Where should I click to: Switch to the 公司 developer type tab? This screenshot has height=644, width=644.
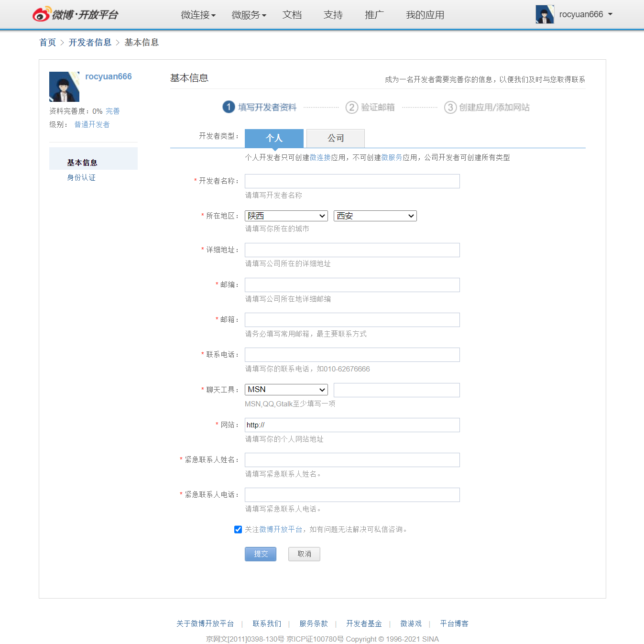pyautogui.click(x=335, y=138)
